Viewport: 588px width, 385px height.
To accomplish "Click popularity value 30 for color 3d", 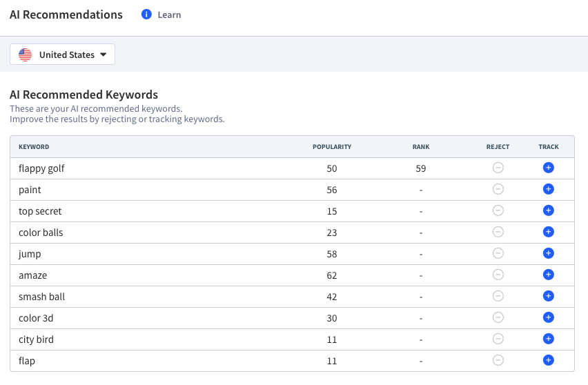I will coord(332,318).
